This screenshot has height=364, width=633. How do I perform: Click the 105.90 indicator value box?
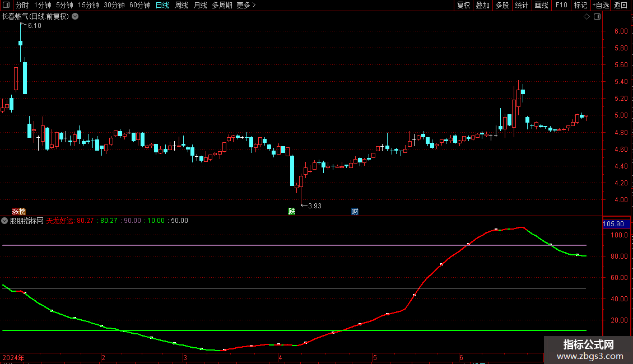pos(616,224)
